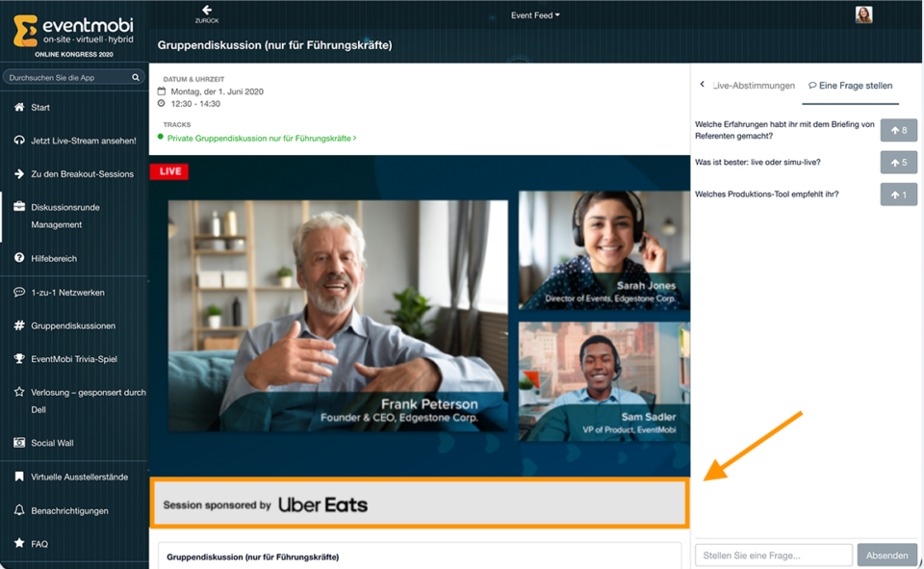The height and width of the screenshot is (569, 924).
Task: Focus the Stellen Sie eine Frage field
Action: pyautogui.click(x=774, y=556)
